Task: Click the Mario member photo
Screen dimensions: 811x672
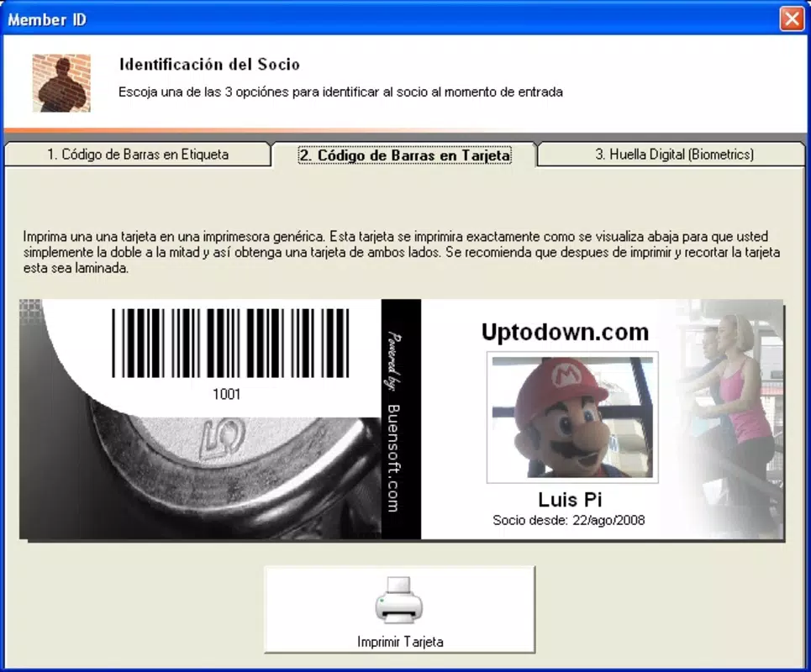Action: [x=572, y=417]
